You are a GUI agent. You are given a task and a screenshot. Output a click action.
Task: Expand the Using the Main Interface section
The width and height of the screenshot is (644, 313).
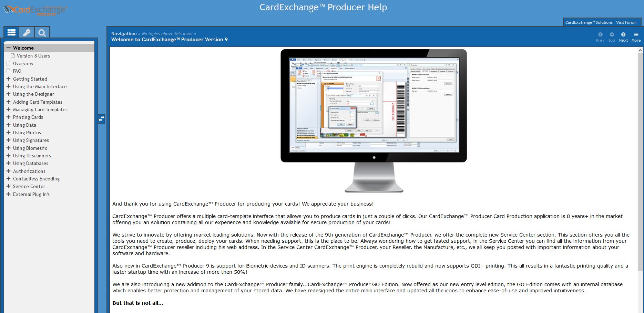point(9,86)
